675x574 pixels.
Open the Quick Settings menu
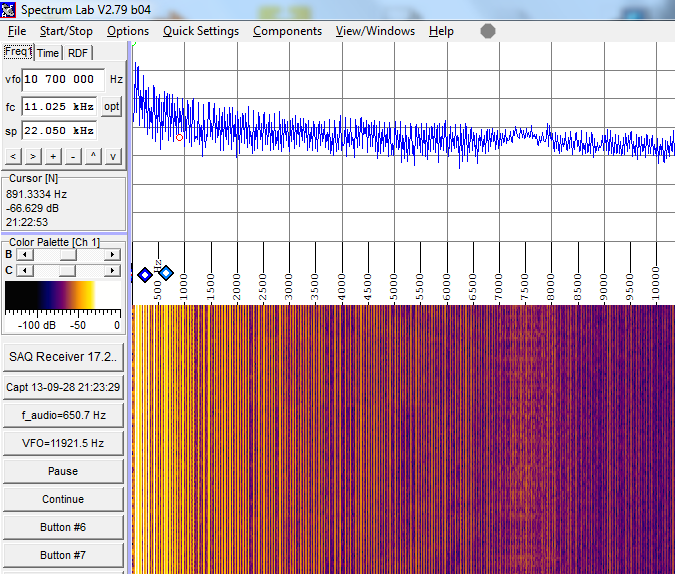[x=201, y=31]
